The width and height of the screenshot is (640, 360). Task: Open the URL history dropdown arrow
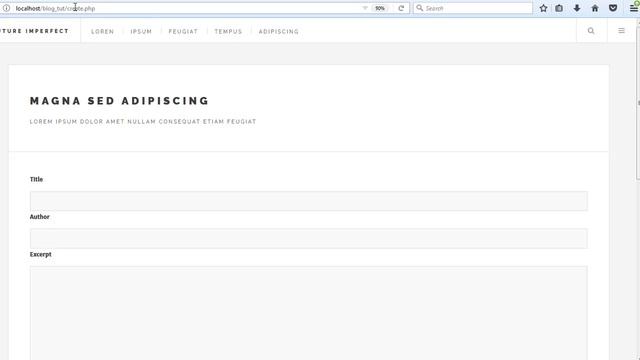point(365,8)
